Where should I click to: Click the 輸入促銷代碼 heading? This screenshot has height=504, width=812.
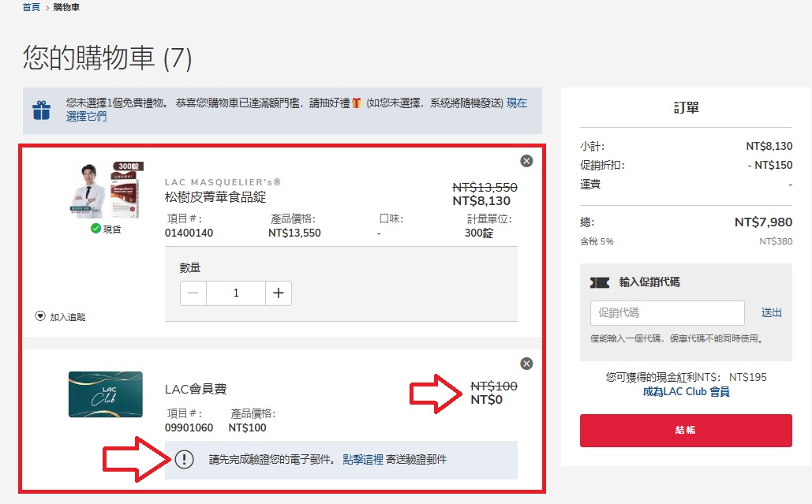[x=649, y=282]
